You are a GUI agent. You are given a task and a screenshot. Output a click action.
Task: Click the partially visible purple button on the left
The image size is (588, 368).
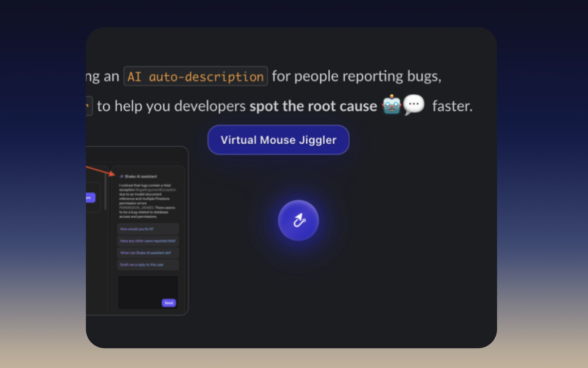click(x=90, y=197)
